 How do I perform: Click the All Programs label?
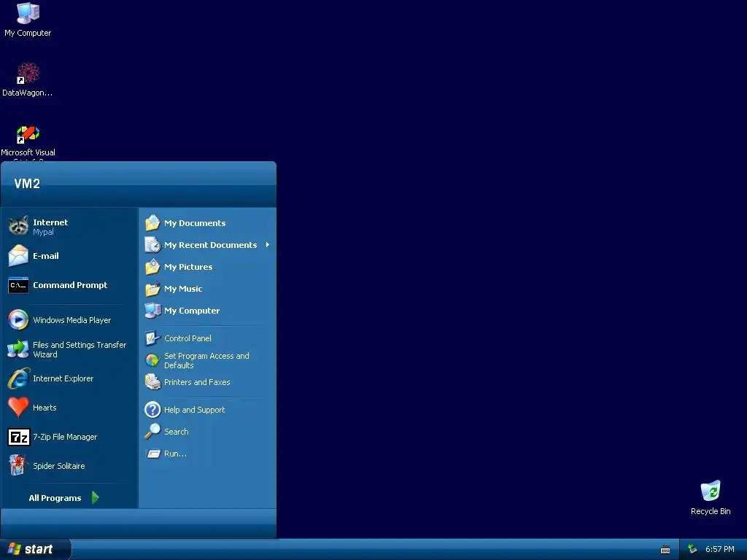point(55,498)
